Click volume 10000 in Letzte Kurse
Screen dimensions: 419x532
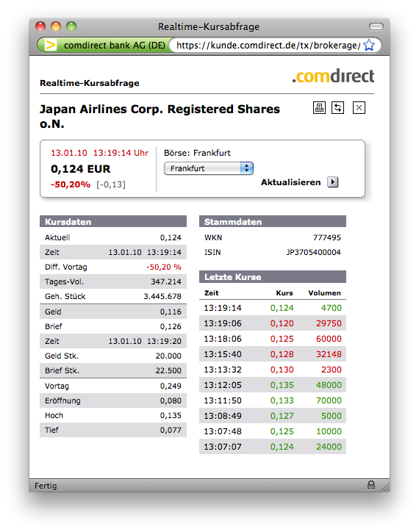pyautogui.click(x=329, y=431)
